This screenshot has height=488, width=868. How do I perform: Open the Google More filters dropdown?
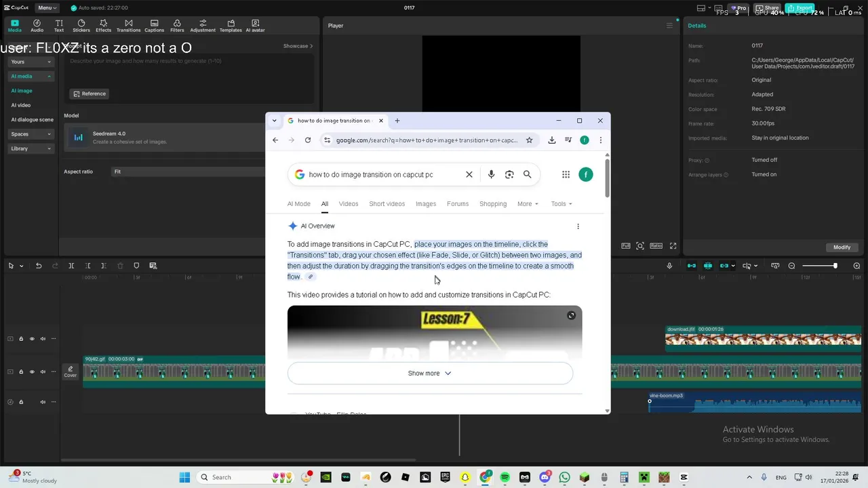point(528,203)
